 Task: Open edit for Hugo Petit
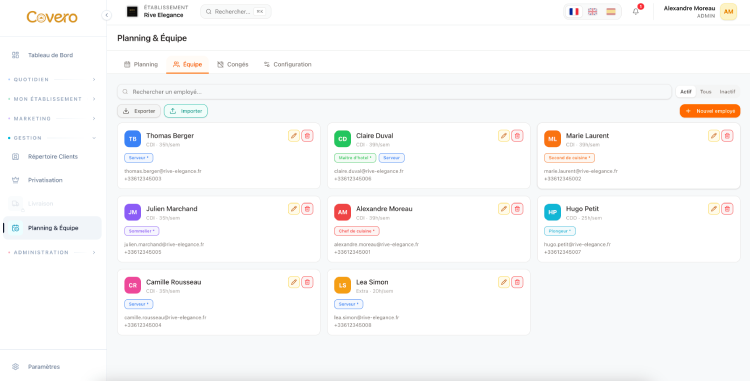coord(714,209)
